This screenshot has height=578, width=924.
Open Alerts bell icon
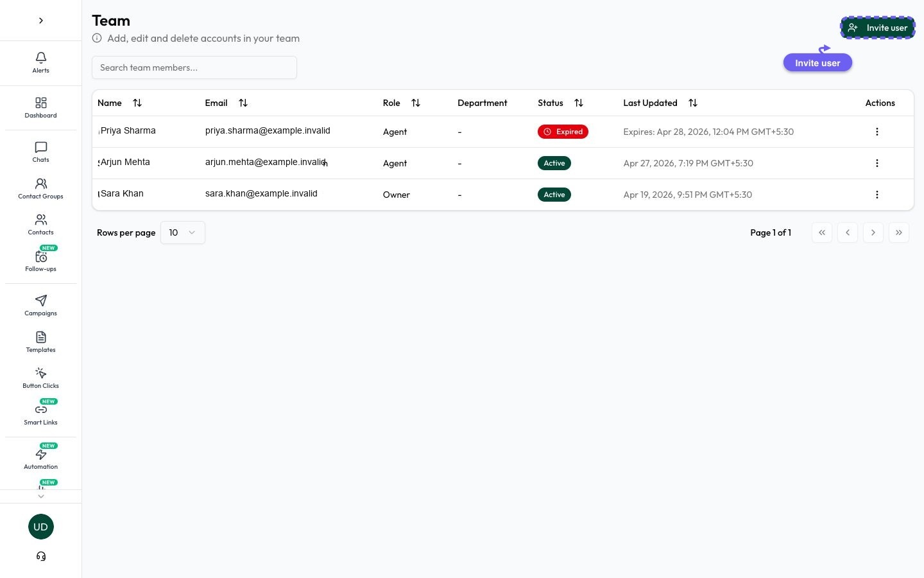click(40, 58)
